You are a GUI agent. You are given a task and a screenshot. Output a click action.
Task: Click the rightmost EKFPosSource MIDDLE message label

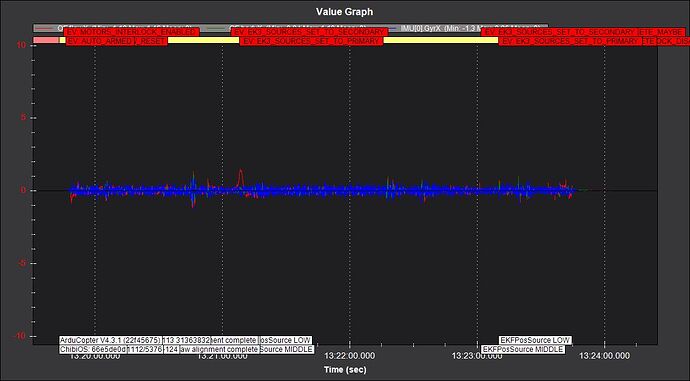[x=523, y=349]
